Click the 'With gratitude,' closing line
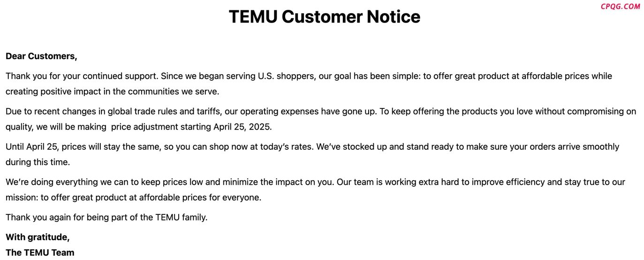This screenshot has height=260, width=644. click(38, 237)
